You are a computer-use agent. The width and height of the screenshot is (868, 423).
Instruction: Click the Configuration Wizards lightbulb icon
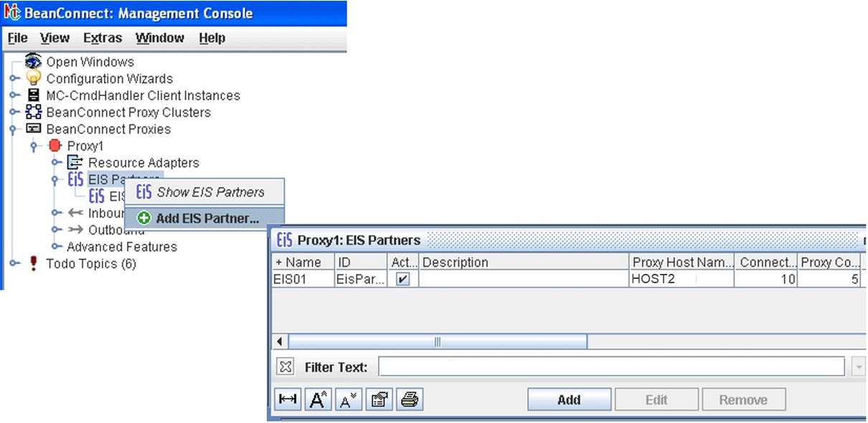[x=34, y=79]
